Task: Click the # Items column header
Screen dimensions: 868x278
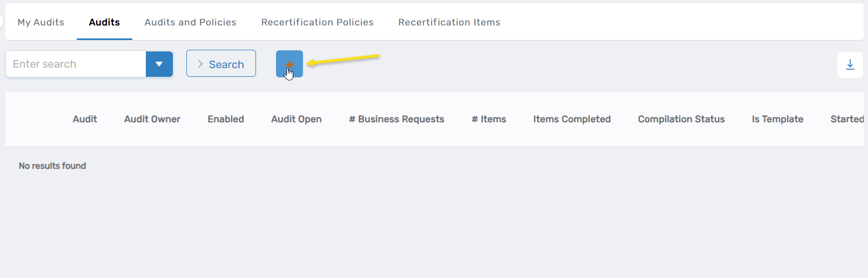Action: [x=489, y=119]
